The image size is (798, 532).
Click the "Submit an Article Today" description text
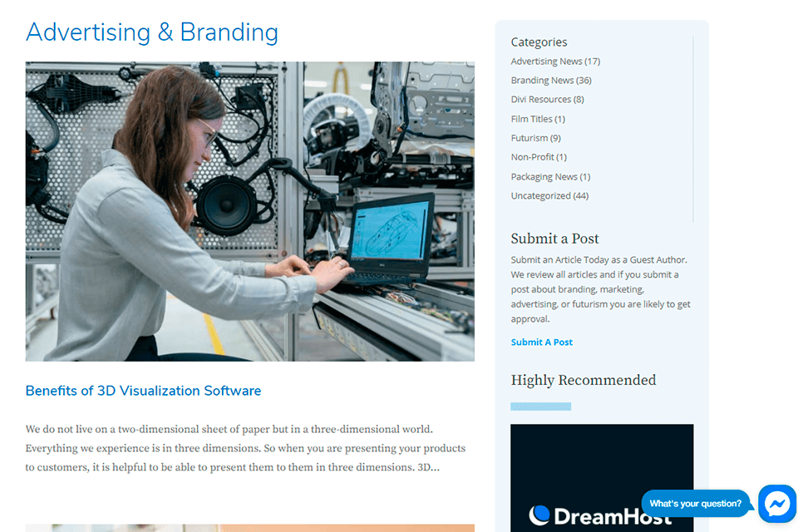click(x=600, y=289)
